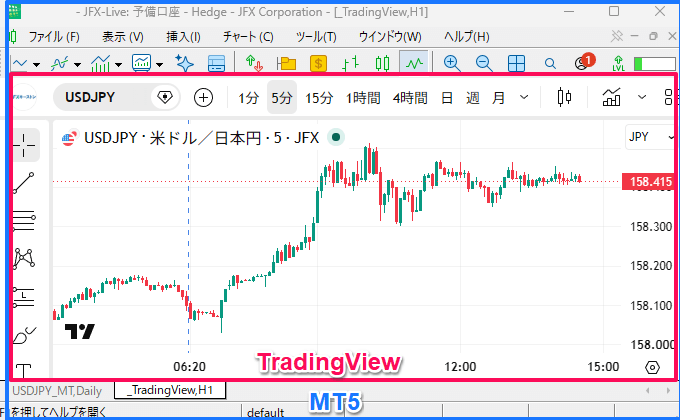Select the 1時間 timeframe
Screen dimensions: 680x420
pyautogui.click(x=363, y=98)
